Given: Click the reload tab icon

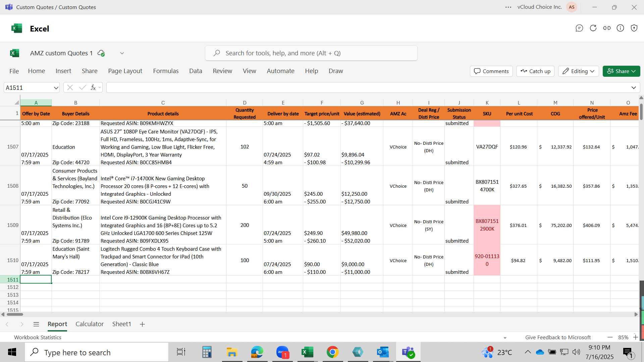Looking at the screenshot, I should tap(593, 28).
